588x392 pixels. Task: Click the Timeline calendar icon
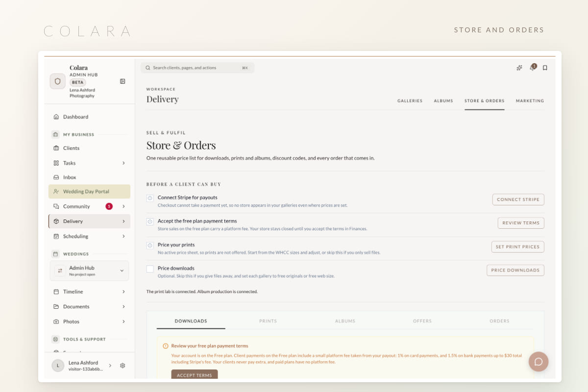(x=56, y=292)
